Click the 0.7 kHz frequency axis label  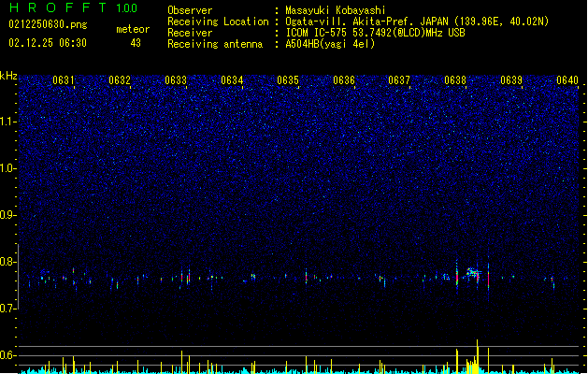coord(8,309)
